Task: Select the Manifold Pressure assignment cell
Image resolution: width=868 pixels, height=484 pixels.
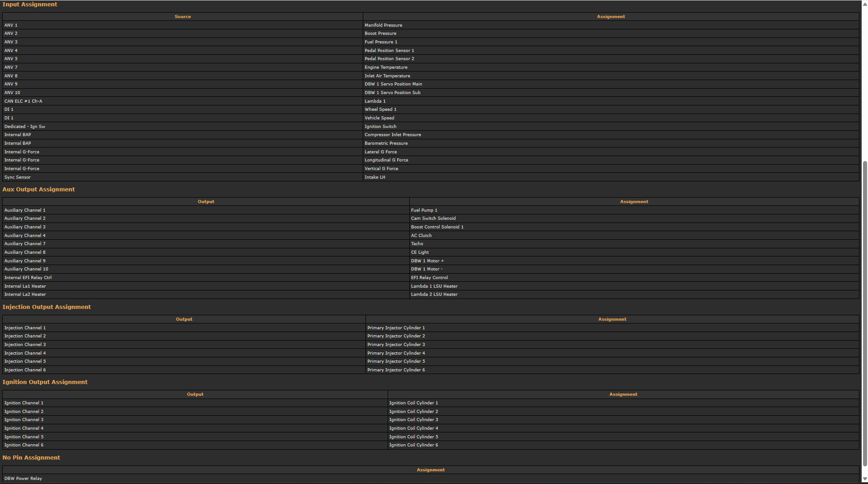Action: 383,25
